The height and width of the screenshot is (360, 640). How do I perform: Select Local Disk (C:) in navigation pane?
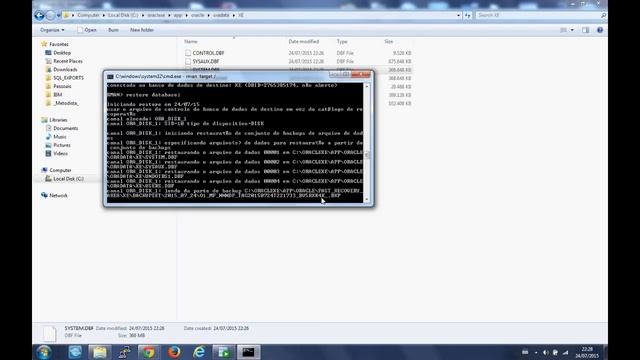pyautogui.click(x=68, y=179)
